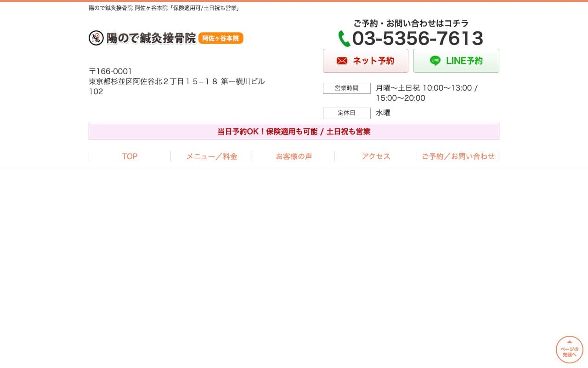Click the phone number 03-5356-7613

coord(417,39)
